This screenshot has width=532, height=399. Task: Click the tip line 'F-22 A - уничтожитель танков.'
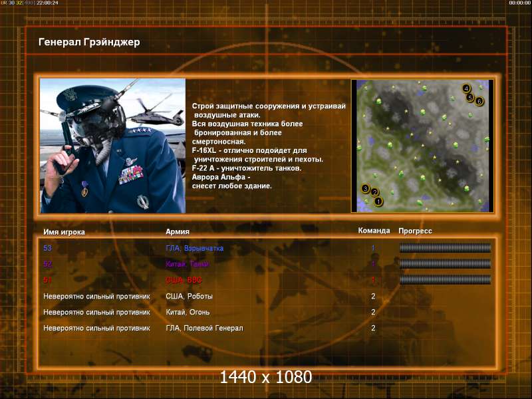click(247, 168)
